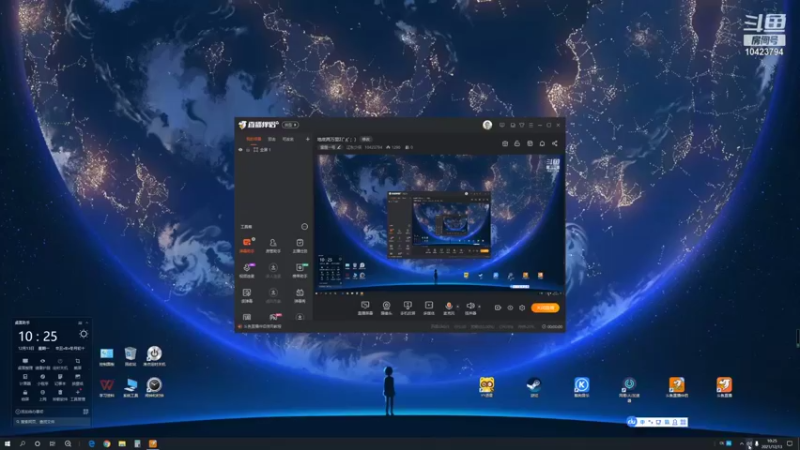Image resolution: width=800 pixels, height=450 pixels.
Task: Open the user avatar in Douyu companion
Action: pyautogui.click(x=487, y=125)
